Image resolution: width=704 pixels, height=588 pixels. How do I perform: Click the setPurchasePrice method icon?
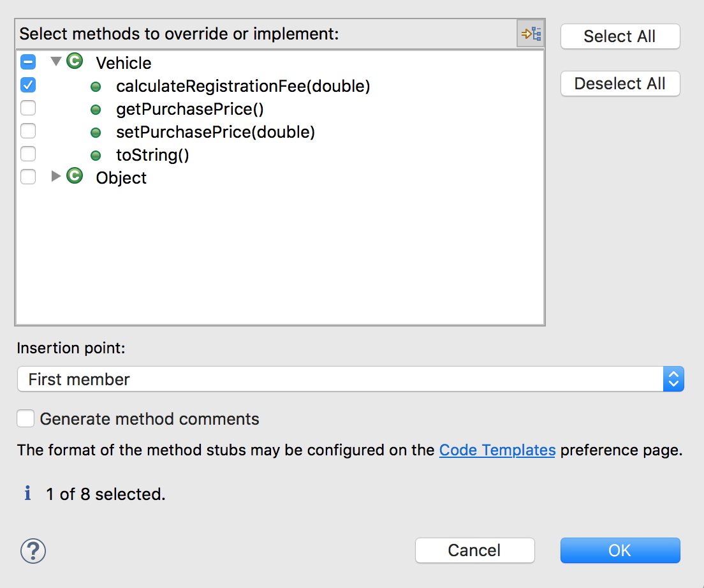point(96,131)
